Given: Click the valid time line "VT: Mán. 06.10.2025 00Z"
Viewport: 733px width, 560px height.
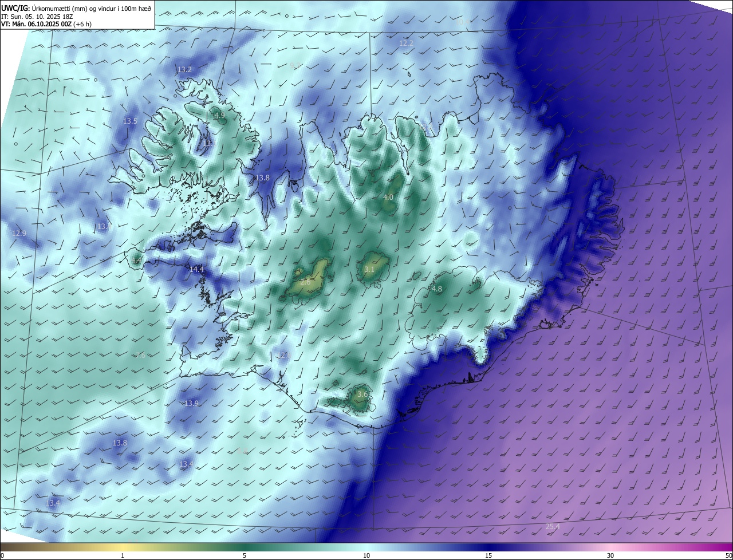Looking at the screenshot, I should point(36,24).
